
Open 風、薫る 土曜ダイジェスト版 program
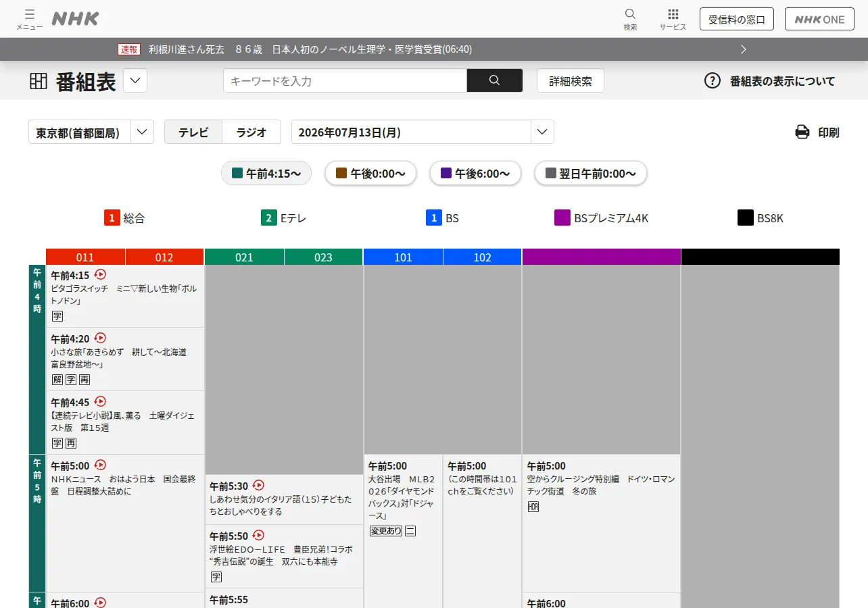[125, 423]
